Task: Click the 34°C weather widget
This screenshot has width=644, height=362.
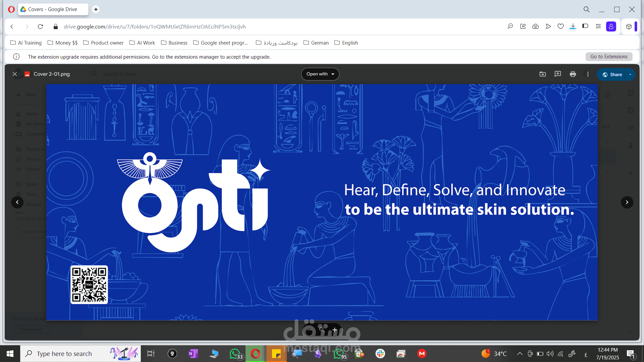Action: pos(494,354)
